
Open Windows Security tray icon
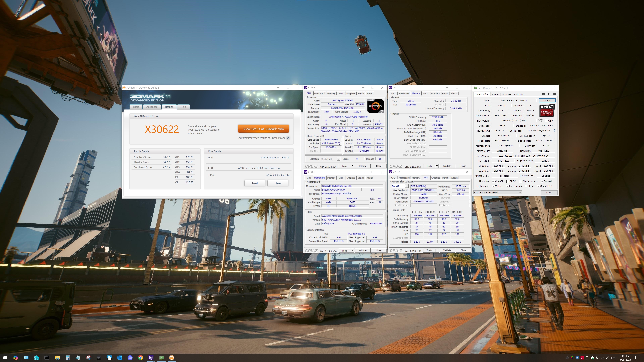click(x=592, y=358)
